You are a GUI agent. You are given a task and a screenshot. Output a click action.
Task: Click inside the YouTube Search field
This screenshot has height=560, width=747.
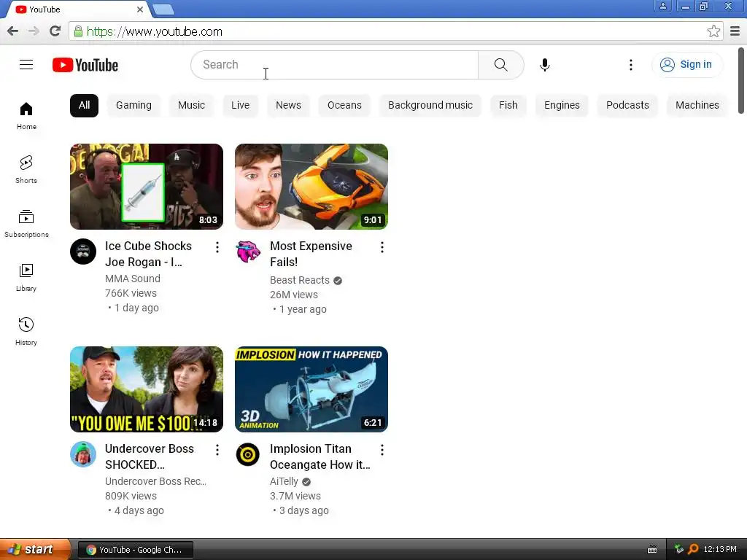click(x=334, y=65)
